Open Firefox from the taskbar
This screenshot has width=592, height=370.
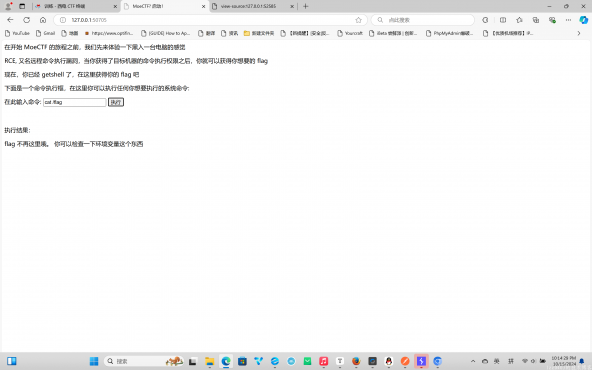tap(356, 361)
